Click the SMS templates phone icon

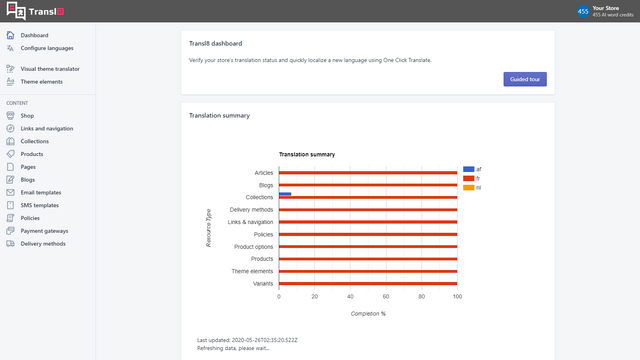coord(10,205)
